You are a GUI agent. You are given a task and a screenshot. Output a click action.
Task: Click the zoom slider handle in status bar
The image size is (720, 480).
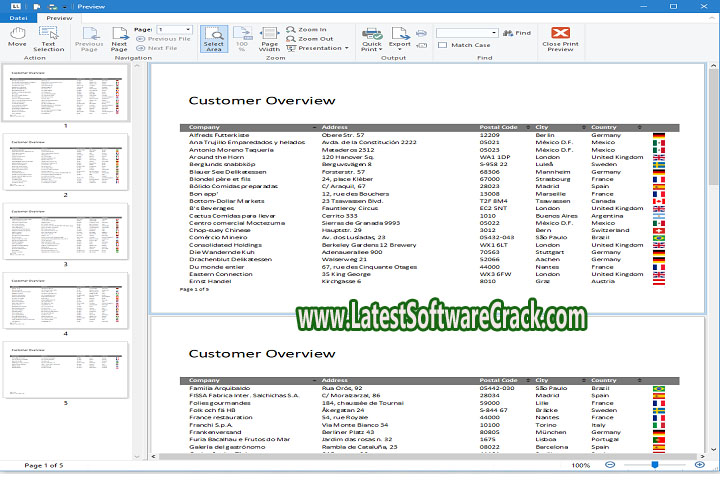[x=655, y=465]
